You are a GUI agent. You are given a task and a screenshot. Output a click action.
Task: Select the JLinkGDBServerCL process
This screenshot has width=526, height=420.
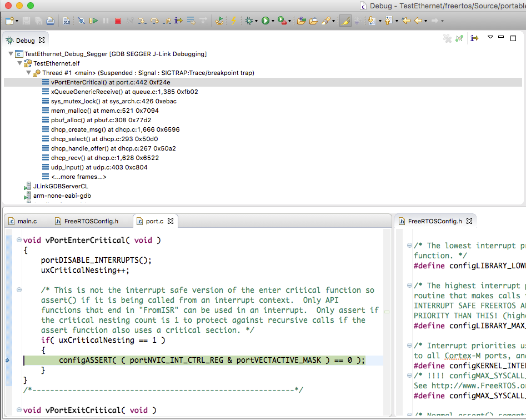61,186
